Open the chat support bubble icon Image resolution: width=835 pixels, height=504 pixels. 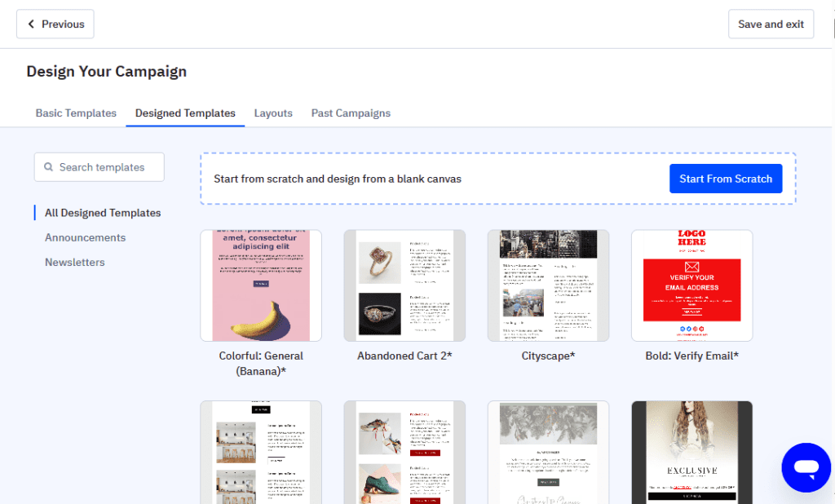click(x=806, y=467)
